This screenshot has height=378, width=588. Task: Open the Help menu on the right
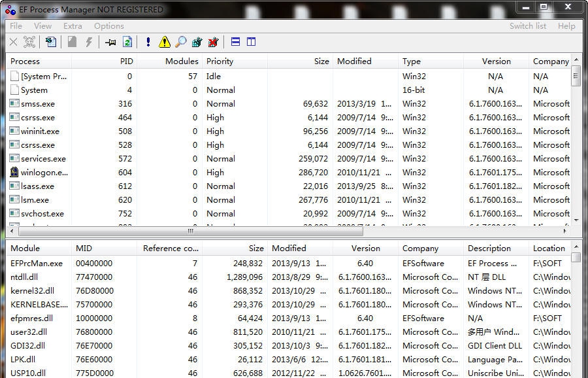567,26
